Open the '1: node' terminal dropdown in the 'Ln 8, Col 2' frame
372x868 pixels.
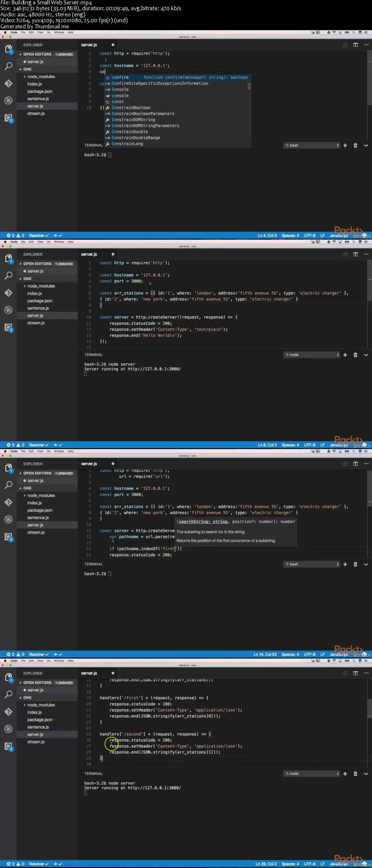click(x=312, y=355)
